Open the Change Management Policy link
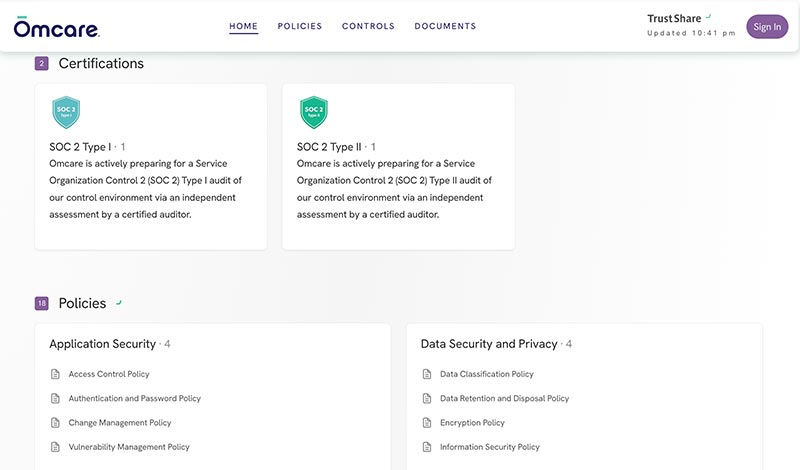800x470 pixels. pos(120,423)
